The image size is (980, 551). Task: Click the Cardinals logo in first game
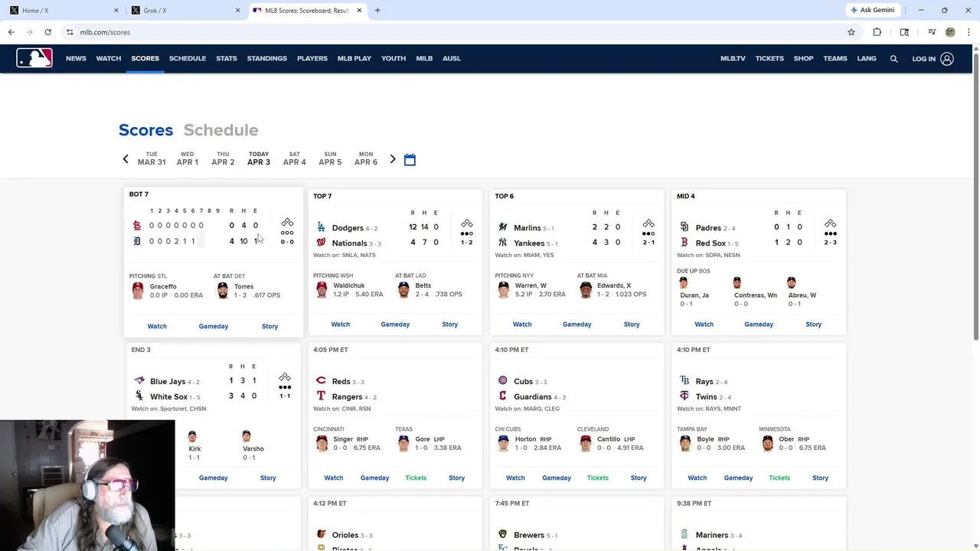(137, 226)
